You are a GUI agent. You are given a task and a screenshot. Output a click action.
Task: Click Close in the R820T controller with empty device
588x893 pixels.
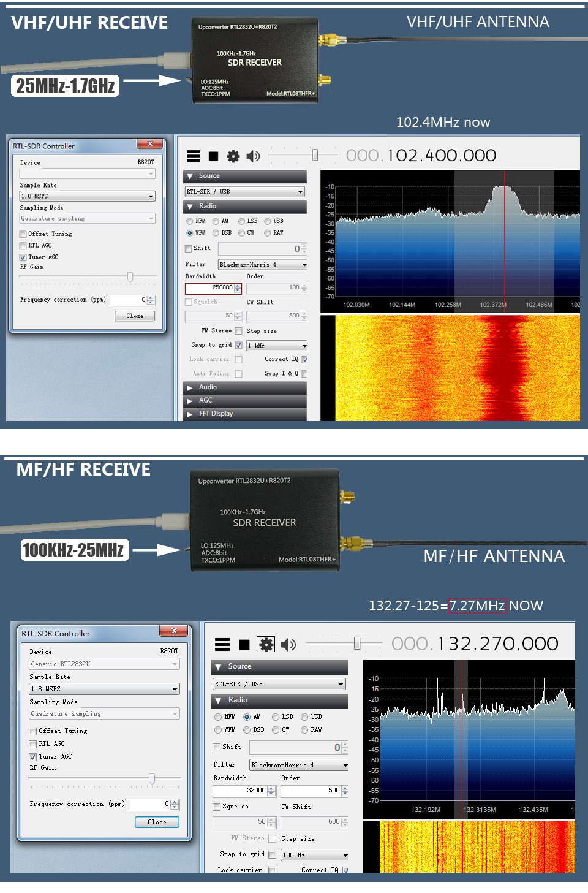click(135, 316)
